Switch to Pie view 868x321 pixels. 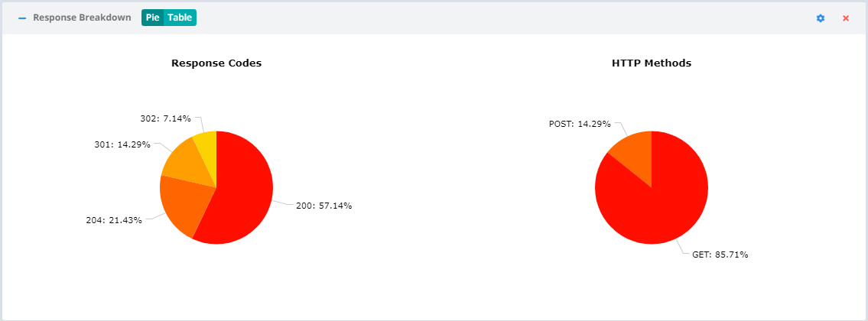tap(153, 18)
